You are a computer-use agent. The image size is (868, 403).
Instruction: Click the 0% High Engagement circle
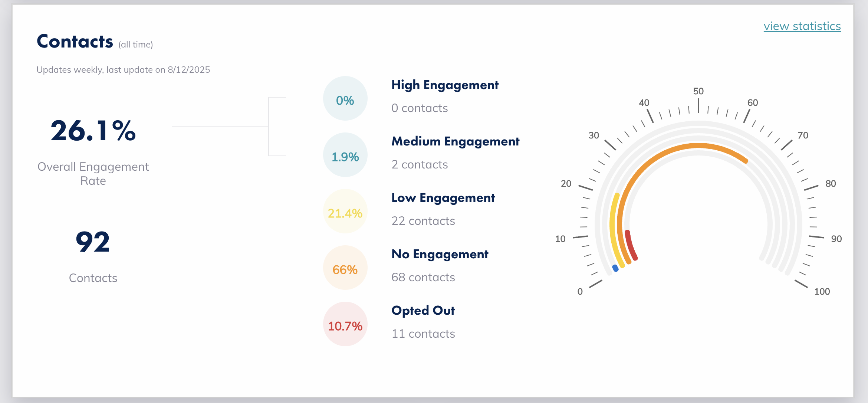[345, 99]
